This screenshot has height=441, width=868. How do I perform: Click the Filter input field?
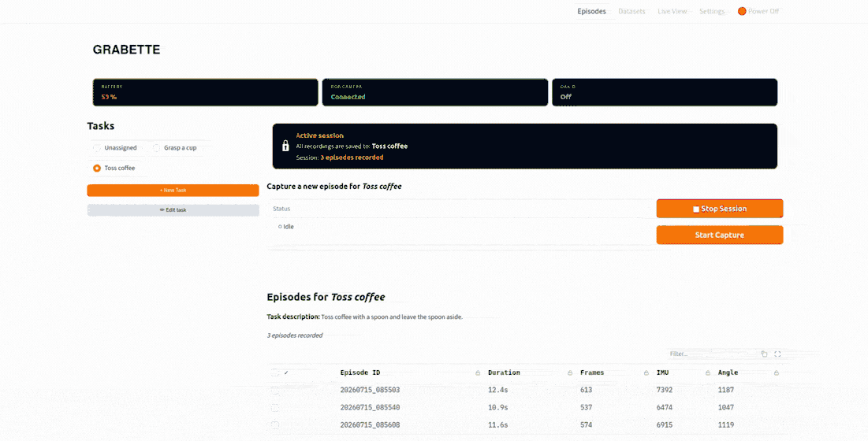[712, 354]
